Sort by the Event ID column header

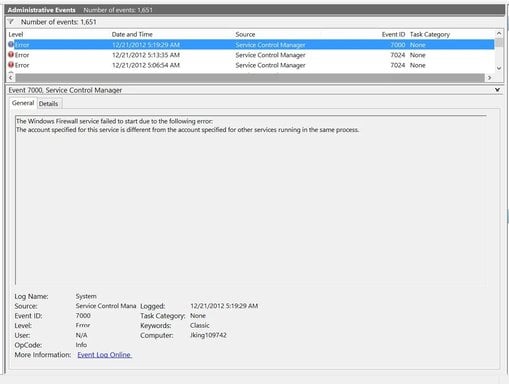click(x=393, y=34)
